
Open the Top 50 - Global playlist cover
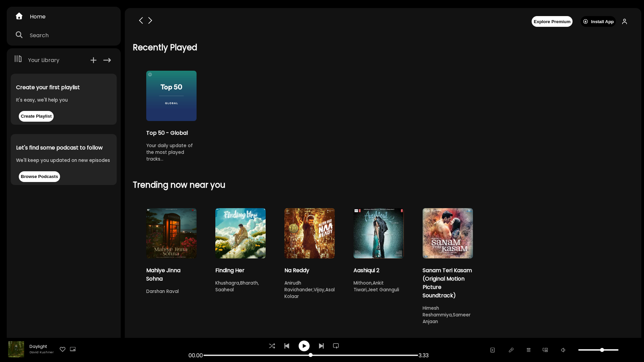pyautogui.click(x=171, y=96)
